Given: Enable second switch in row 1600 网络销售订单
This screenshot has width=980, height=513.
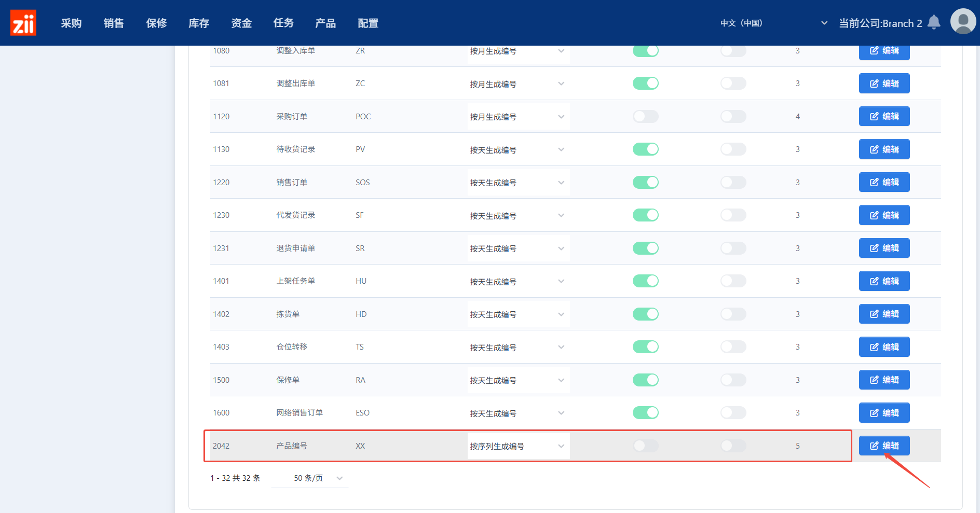Looking at the screenshot, I should [x=733, y=413].
